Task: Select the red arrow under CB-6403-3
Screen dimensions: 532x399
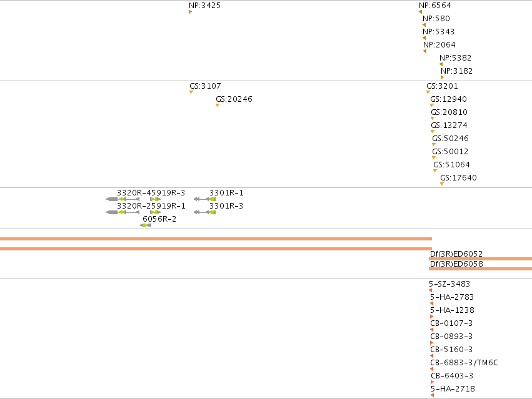Action: pyautogui.click(x=432, y=382)
